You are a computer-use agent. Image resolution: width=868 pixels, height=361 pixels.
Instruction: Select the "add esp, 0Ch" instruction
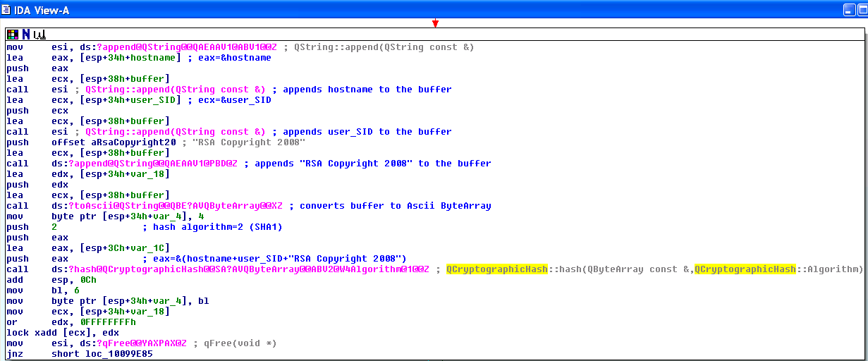coord(49,280)
